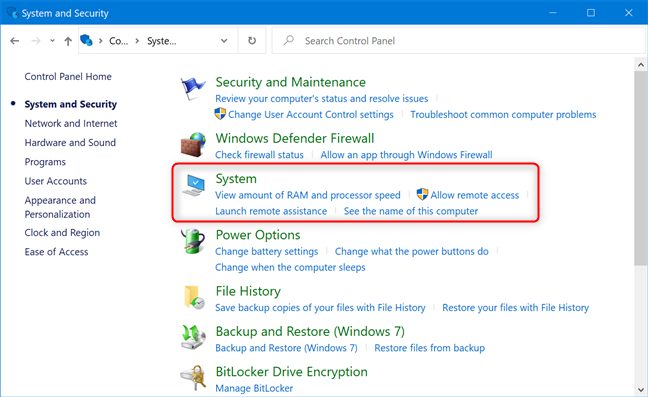
Task: Click the System and Security title bar icon
Action: (12, 13)
